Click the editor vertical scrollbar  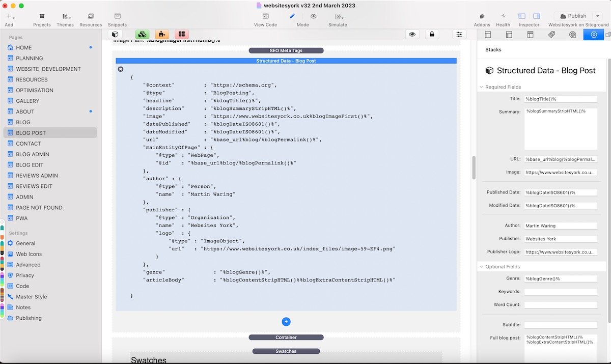point(474,168)
